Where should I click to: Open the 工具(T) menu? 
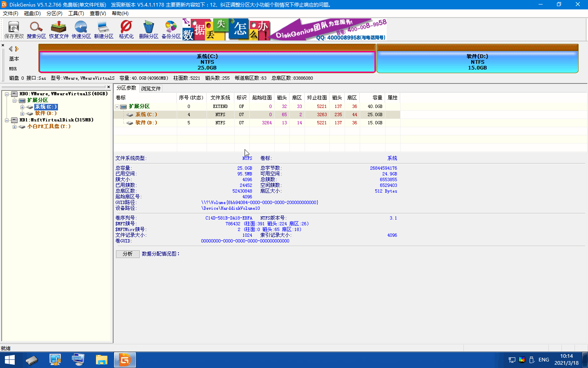pyautogui.click(x=76, y=13)
